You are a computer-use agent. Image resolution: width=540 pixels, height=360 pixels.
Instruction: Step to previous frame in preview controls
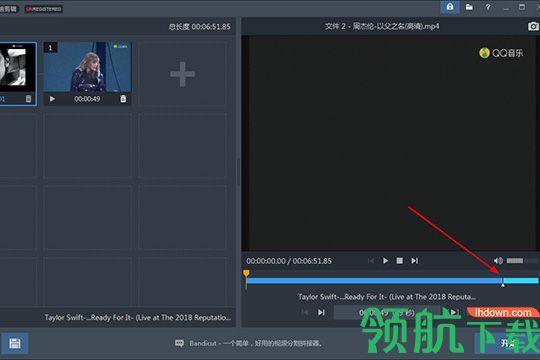click(371, 261)
